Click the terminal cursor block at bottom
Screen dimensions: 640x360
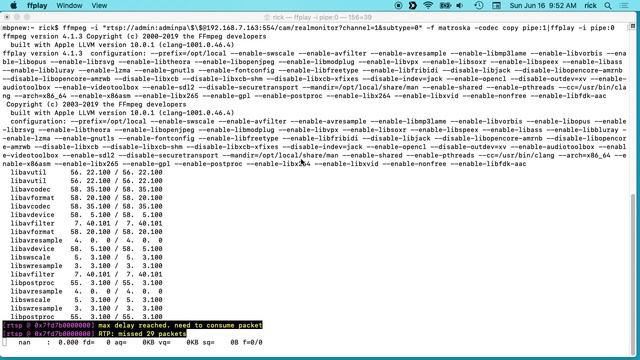[4, 342]
